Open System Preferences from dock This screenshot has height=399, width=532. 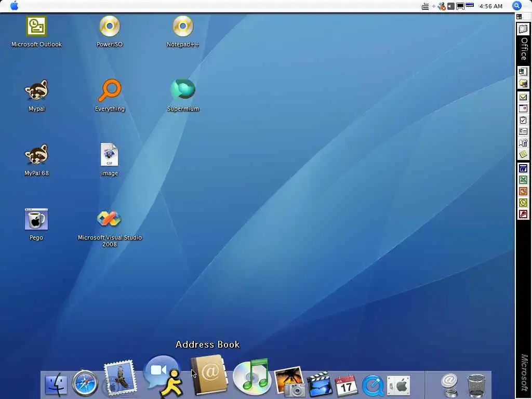(x=398, y=385)
